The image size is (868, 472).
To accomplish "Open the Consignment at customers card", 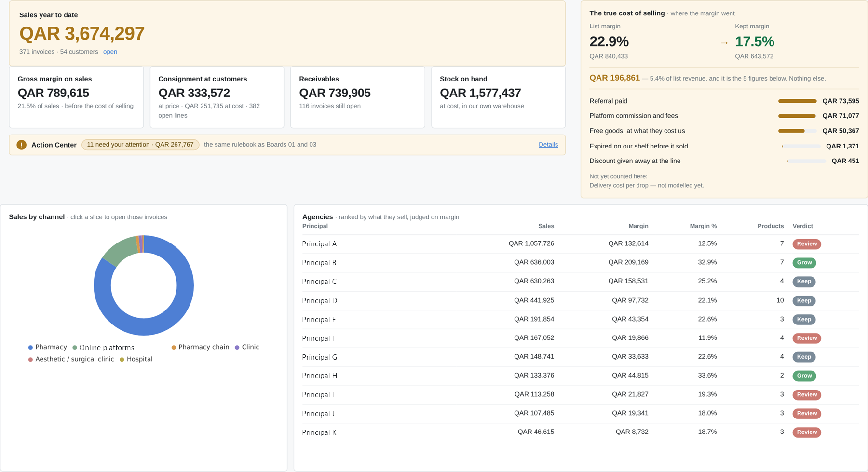I will (x=217, y=97).
